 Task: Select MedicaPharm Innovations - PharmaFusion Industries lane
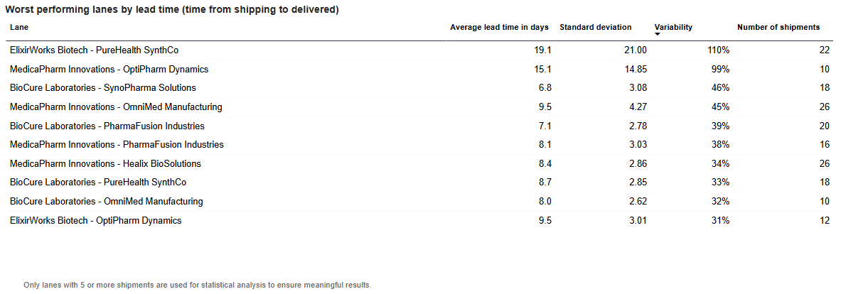click(117, 145)
